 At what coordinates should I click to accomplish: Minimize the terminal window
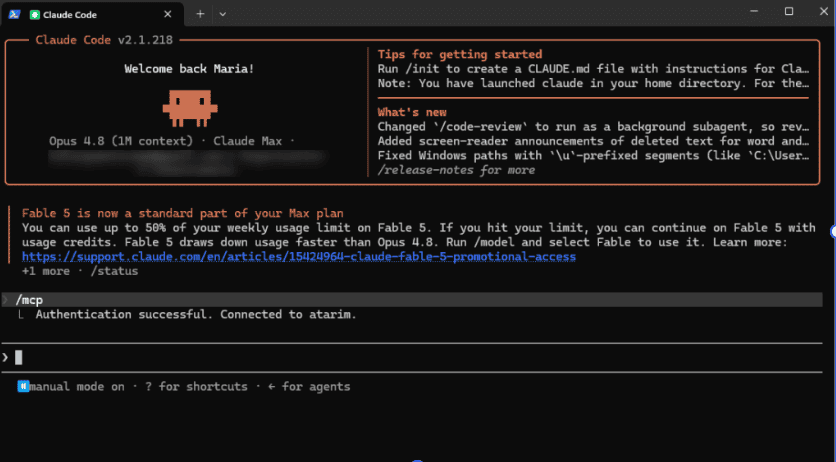point(754,11)
